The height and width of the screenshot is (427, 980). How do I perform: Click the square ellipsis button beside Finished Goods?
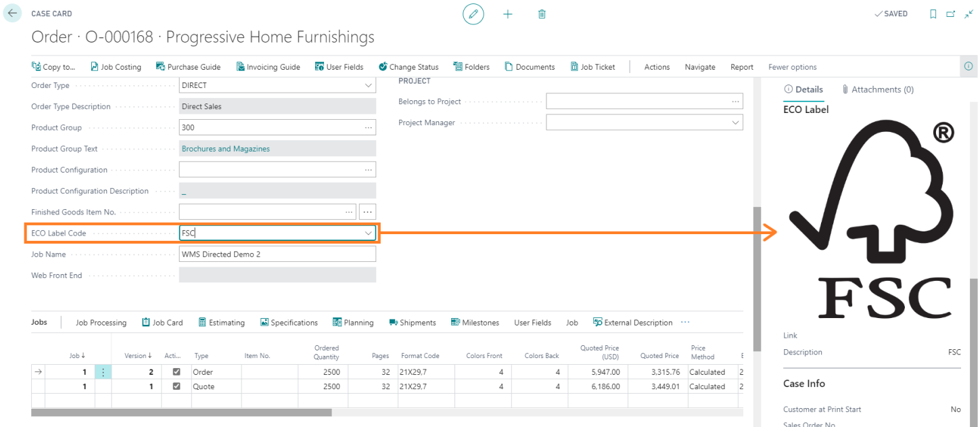point(368,212)
